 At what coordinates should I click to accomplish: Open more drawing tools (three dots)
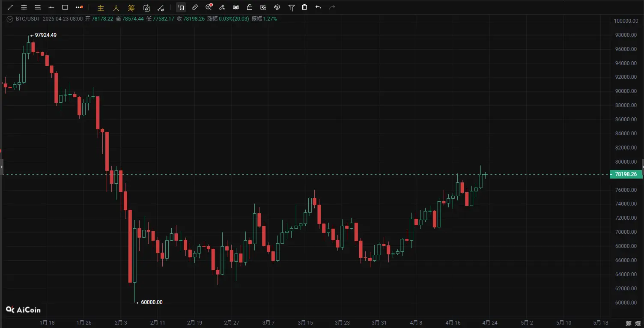tap(79, 7)
